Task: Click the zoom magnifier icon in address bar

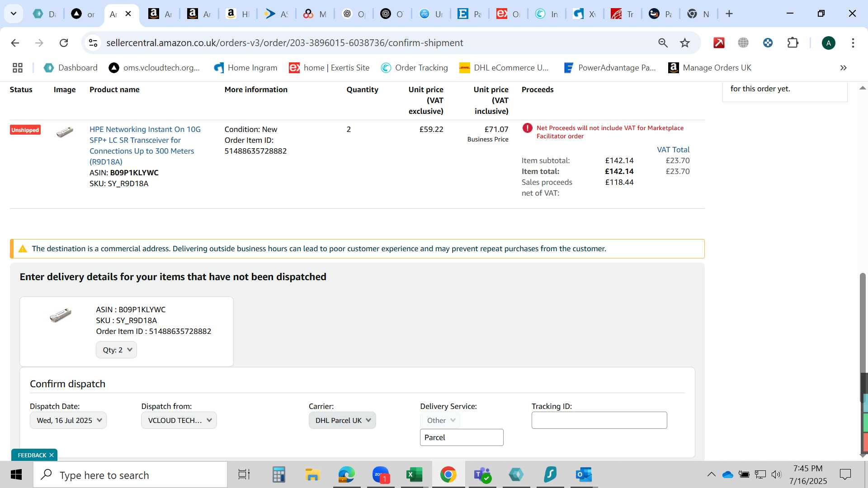Action: click(x=663, y=43)
